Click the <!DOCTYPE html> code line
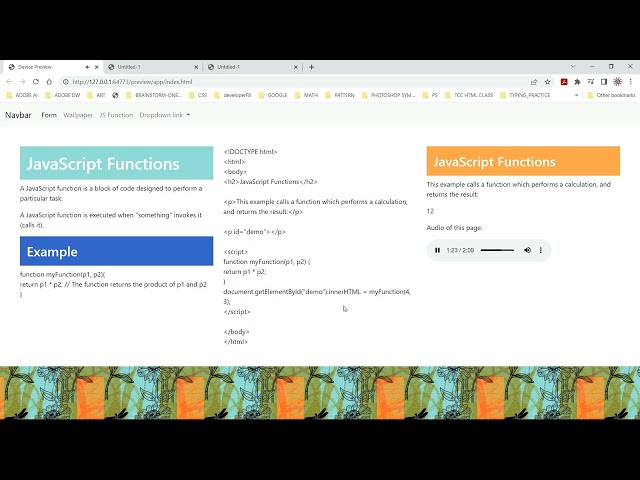The width and height of the screenshot is (640, 480). (x=250, y=152)
